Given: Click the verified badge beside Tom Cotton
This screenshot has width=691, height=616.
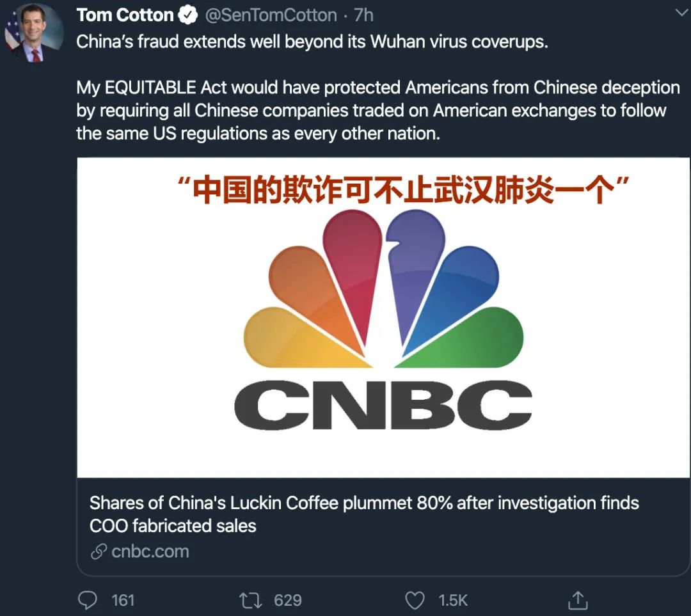Looking at the screenshot, I should pyautogui.click(x=189, y=15).
